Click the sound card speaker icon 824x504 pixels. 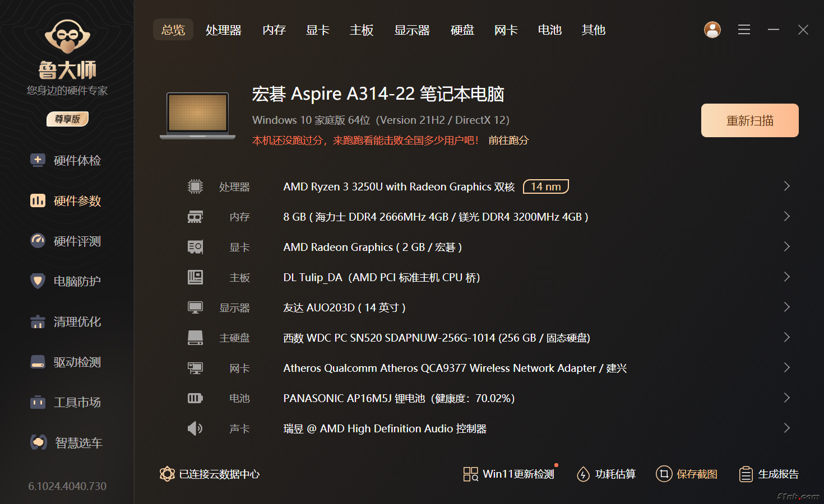[195, 428]
